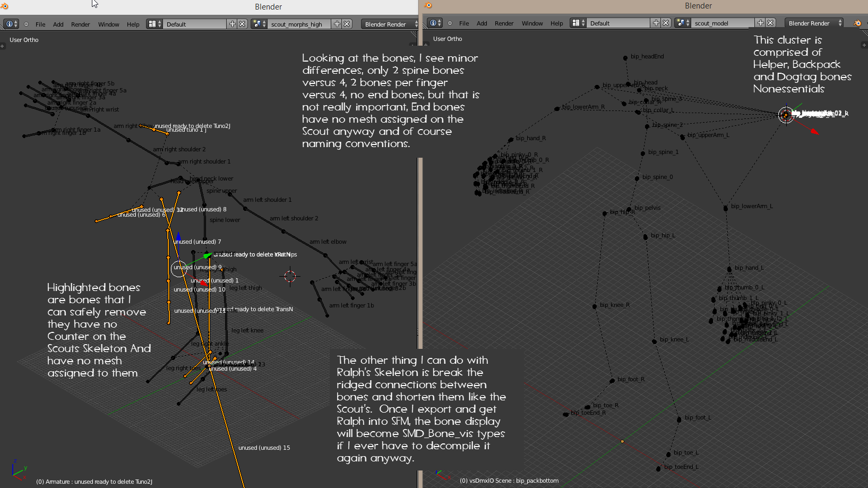Open the Render menu in left Blender window
The width and height of the screenshot is (868, 488).
81,24
